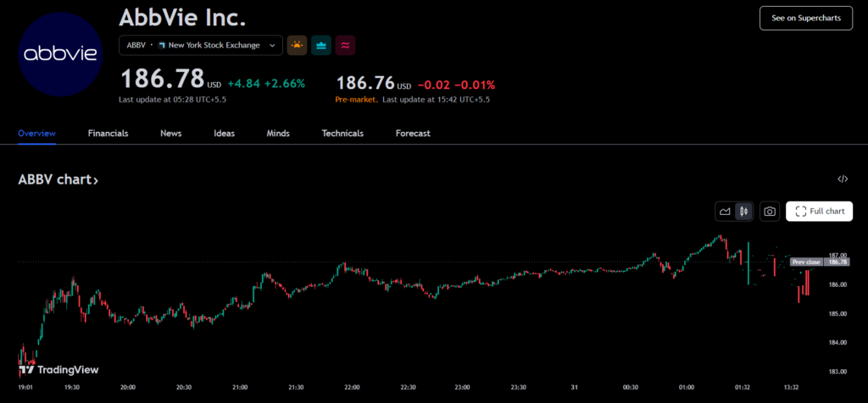Click the Pre-market label text
868x403 pixels.
[357, 100]
